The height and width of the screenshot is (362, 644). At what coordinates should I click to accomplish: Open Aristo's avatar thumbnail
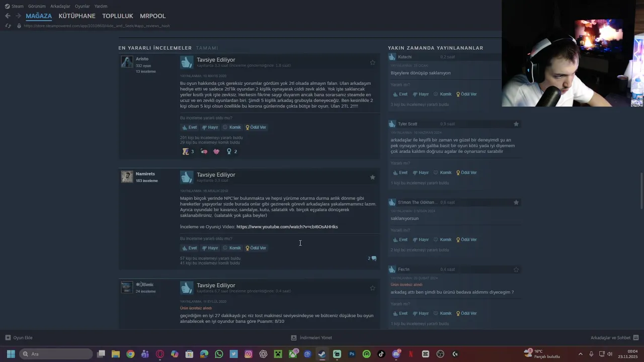pos(127,62)
